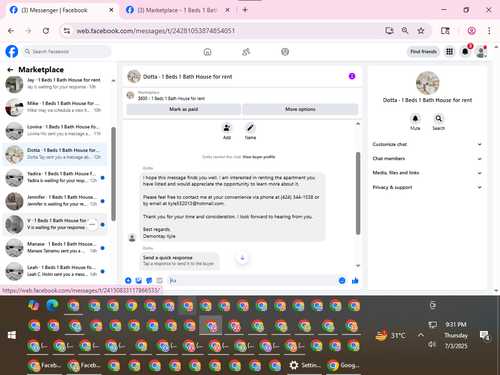Open Chrome profile icon
The image size is (500, 375).
click(471, 31)
